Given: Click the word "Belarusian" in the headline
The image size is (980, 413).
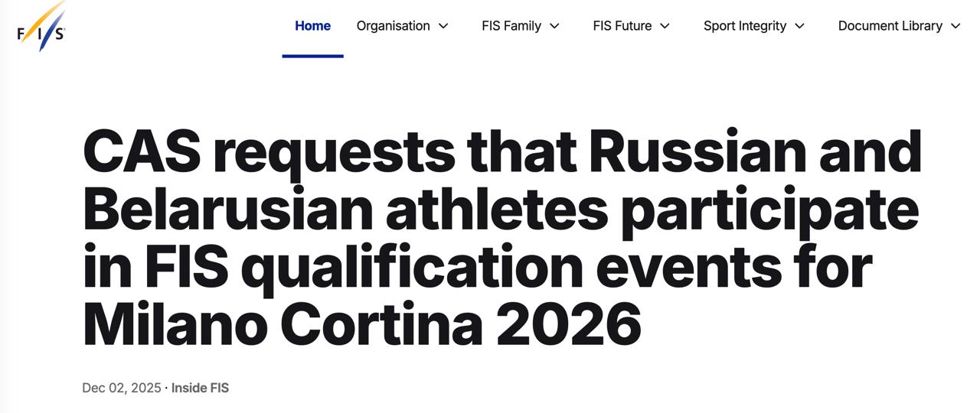Looking at the screenshot, I should tap(227, 209).
